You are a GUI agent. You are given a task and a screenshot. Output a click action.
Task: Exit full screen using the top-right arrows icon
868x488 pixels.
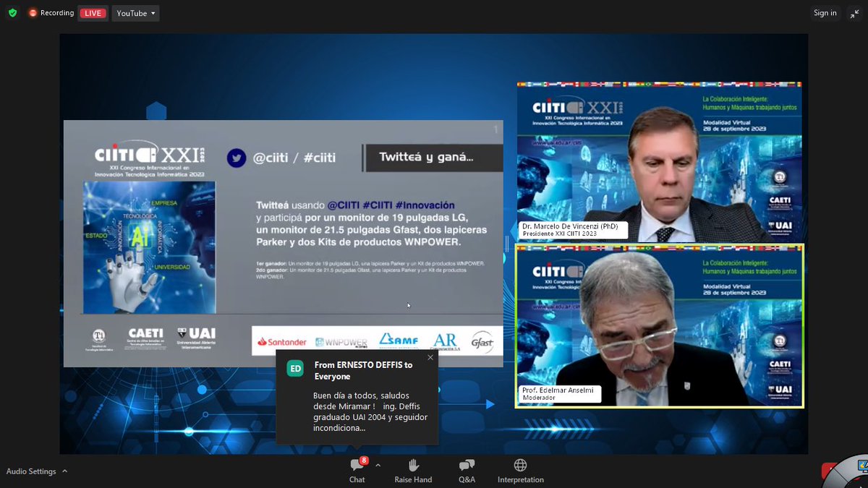pyautogui.click(x=854, y=13)
